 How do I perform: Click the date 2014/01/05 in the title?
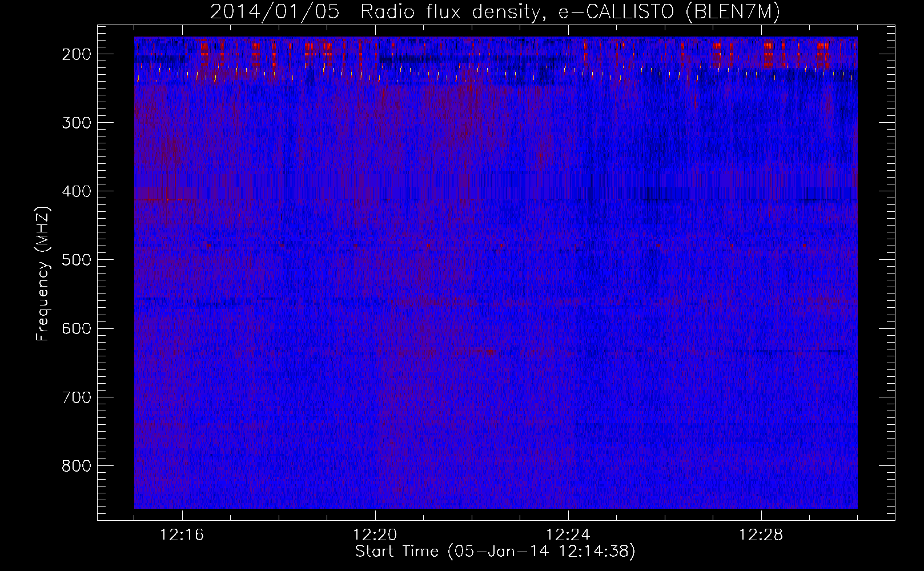pos(275,11)
